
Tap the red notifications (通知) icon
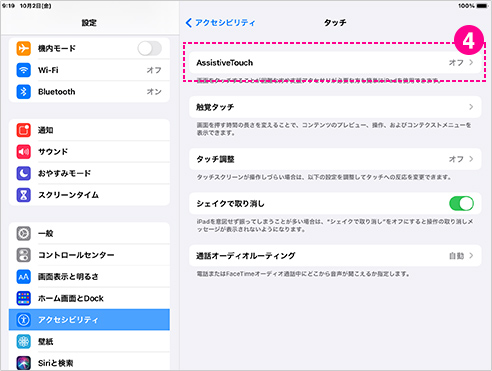pyautogui.click(x=24, y=130)
